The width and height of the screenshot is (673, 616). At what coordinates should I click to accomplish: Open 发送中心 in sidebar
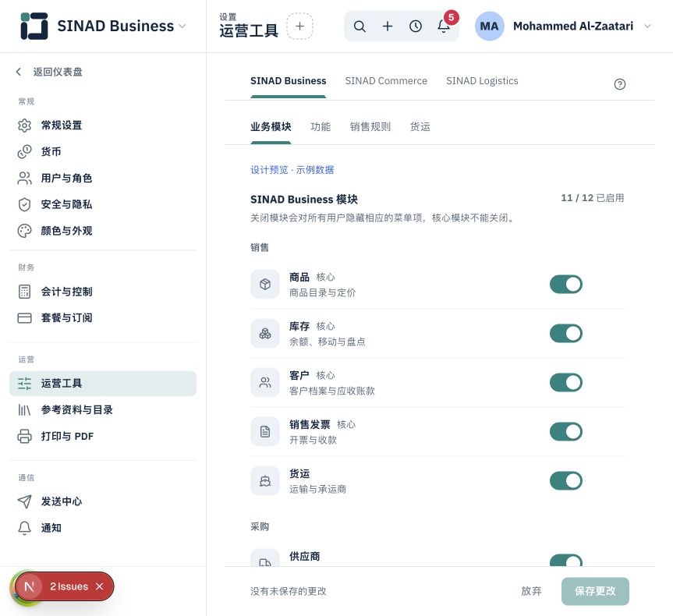tap(103, 501)
